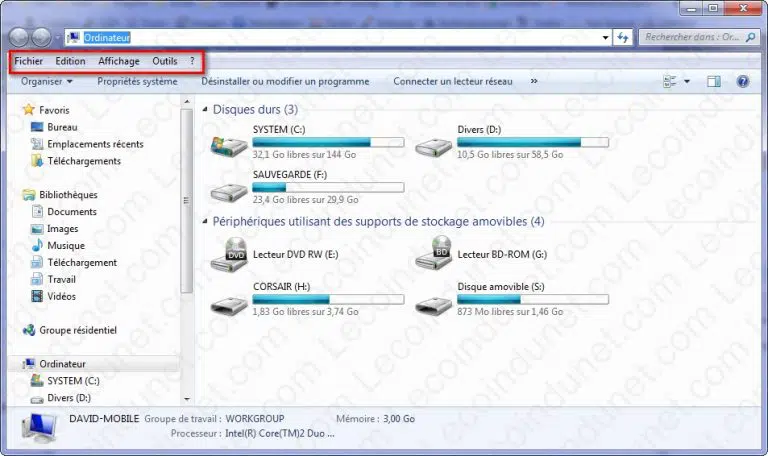Click the DAVID-MOBILE computer name
This screenshot has height=456, width=768.
104,419
